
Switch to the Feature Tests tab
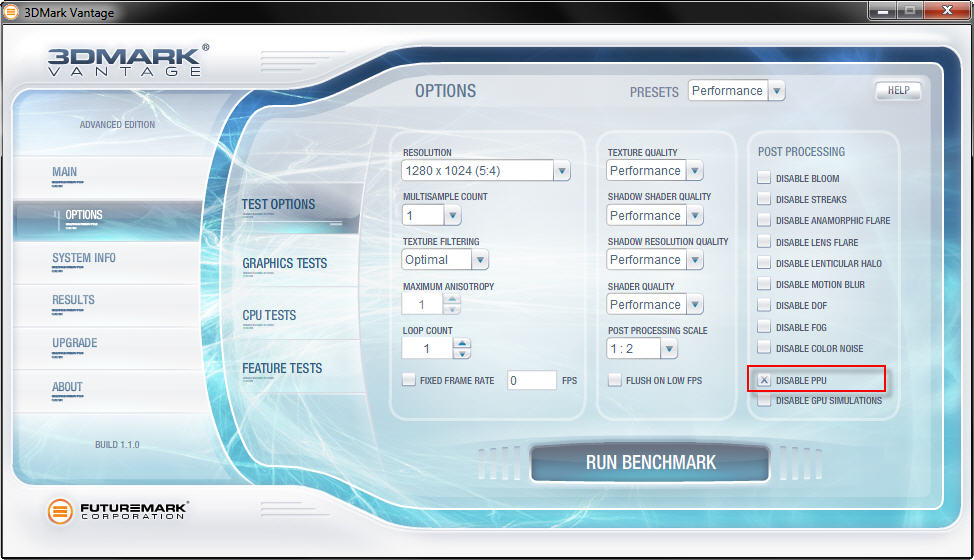point(282,368)
